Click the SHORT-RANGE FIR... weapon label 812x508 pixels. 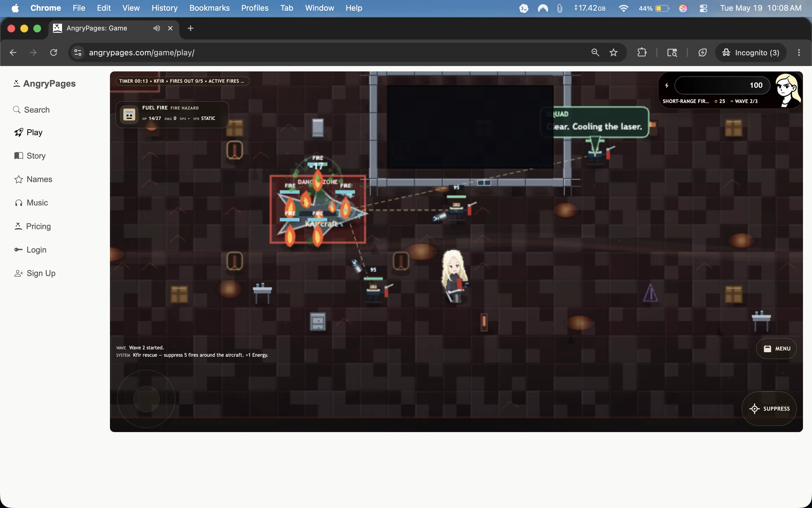point(685,101)
